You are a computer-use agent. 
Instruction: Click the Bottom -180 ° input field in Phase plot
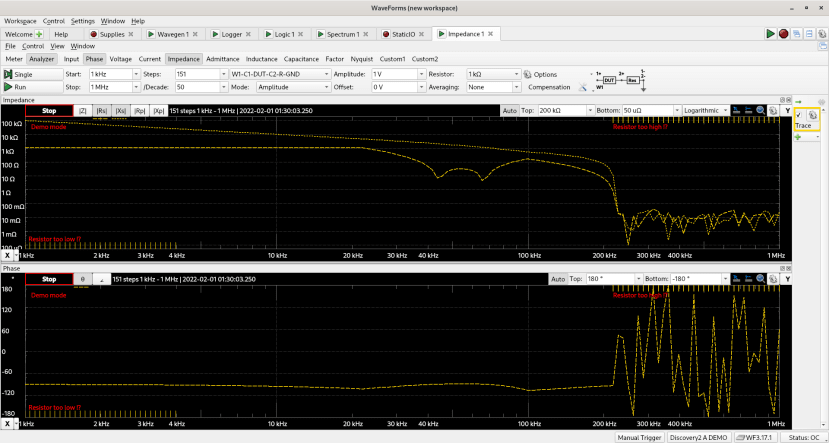coord(697,279)
